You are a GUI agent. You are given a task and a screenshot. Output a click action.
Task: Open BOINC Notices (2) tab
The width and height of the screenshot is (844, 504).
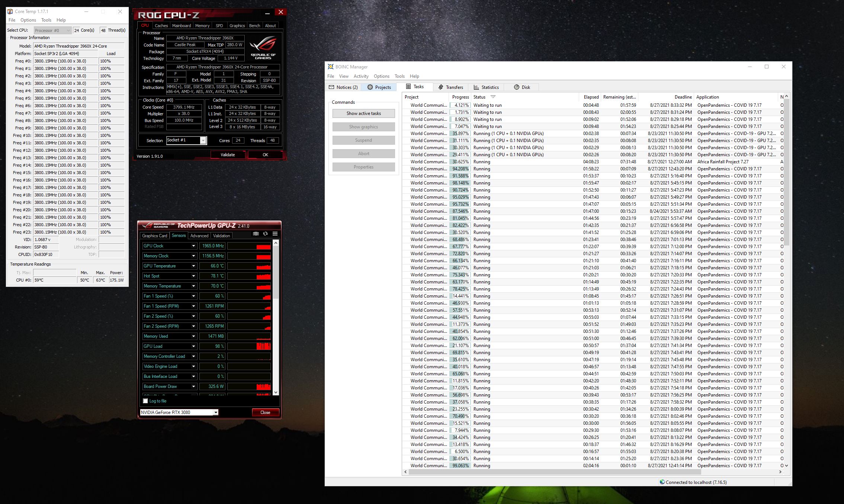343,87
